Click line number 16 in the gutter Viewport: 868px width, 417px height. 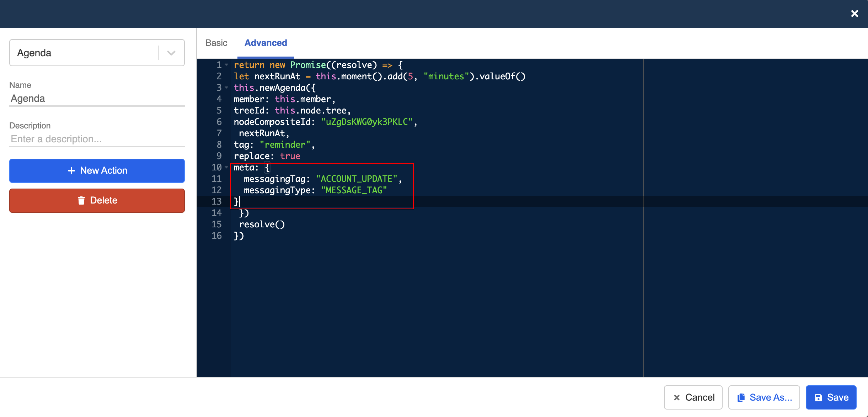coord(217,236)
